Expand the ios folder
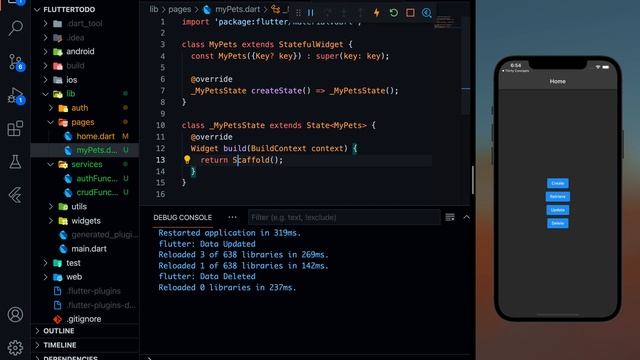Viewport: 640px width, 360px height. pyautogui.click(x=45, y=80)
